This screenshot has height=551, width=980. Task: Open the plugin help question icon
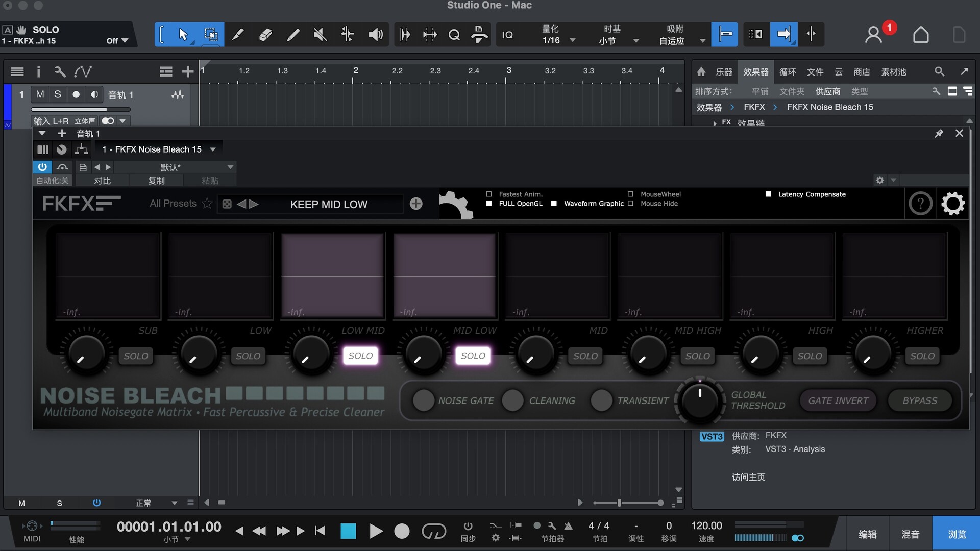tap(920, 204)
